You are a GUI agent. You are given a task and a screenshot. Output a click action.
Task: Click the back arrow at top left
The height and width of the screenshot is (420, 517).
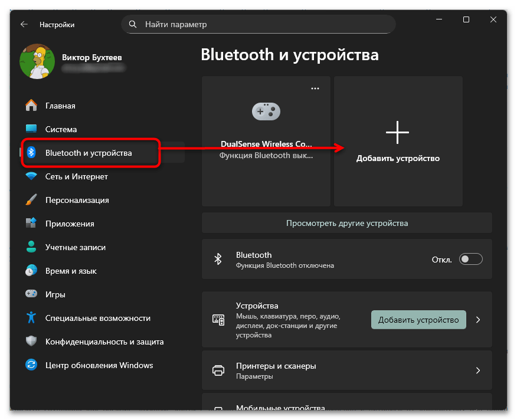(x=24, y=24)
